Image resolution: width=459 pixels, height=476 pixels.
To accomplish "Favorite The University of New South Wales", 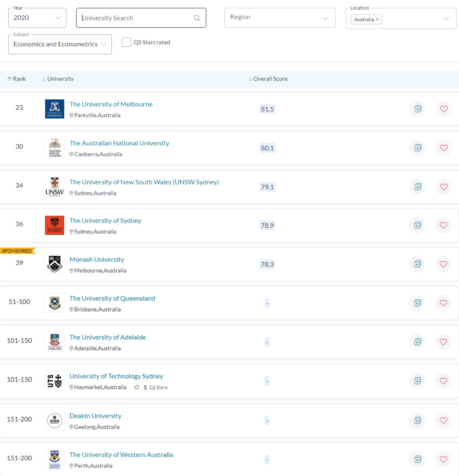I will 444,187.
